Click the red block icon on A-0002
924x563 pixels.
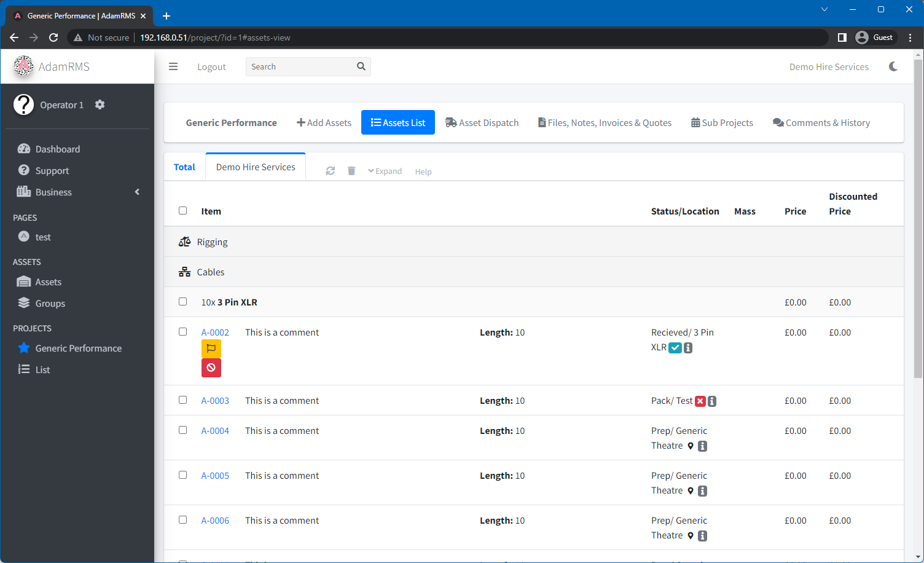pyautogui.click(x=211, y=368)
